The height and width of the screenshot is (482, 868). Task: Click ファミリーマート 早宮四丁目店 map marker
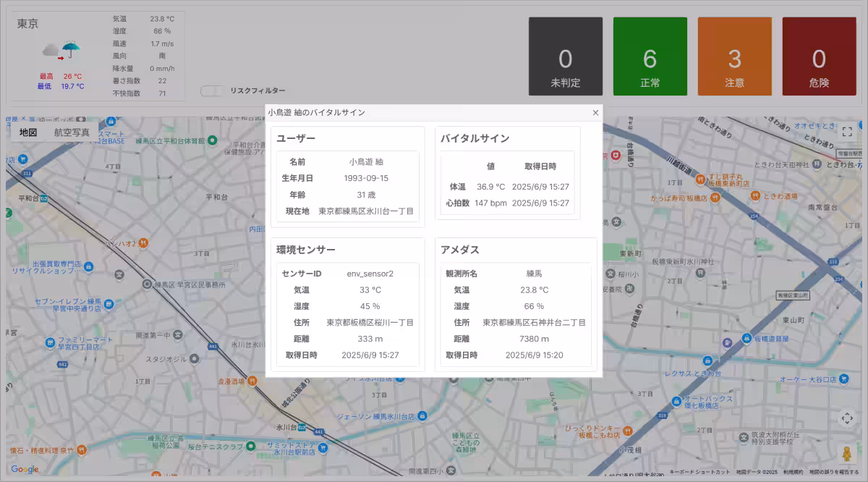pos(49,342)
